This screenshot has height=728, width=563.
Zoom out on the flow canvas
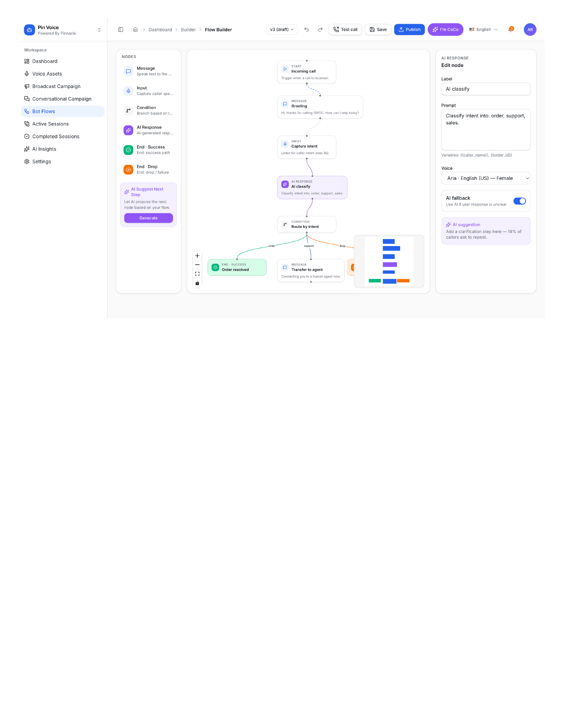click(197, 265)
